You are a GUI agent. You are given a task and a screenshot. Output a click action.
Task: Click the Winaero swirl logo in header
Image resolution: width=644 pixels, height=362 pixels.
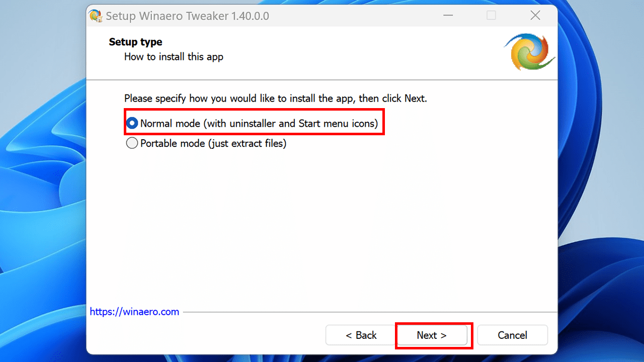click(529, 51)
